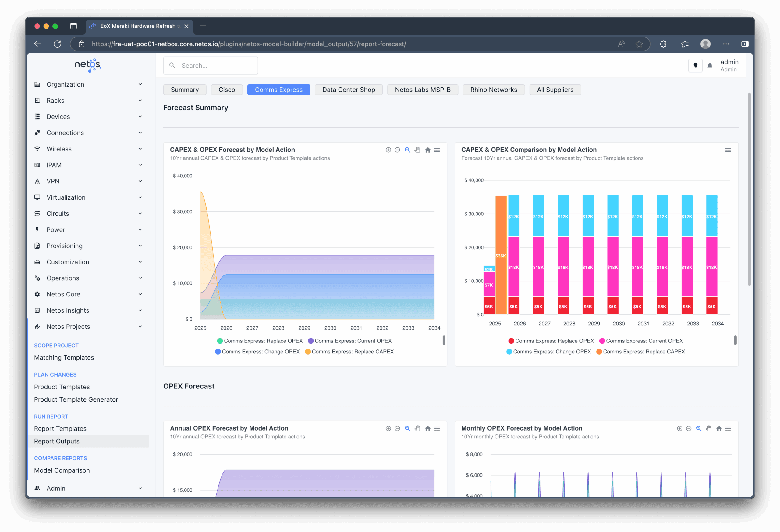The height and width of the screenshot is (532, 780).
Task: Zoom in on Monthly OPEX Forecast chart
Action: [680, 429]
